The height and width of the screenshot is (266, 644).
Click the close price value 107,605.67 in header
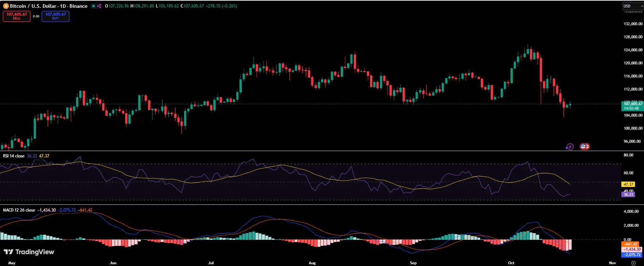point(194,6)
